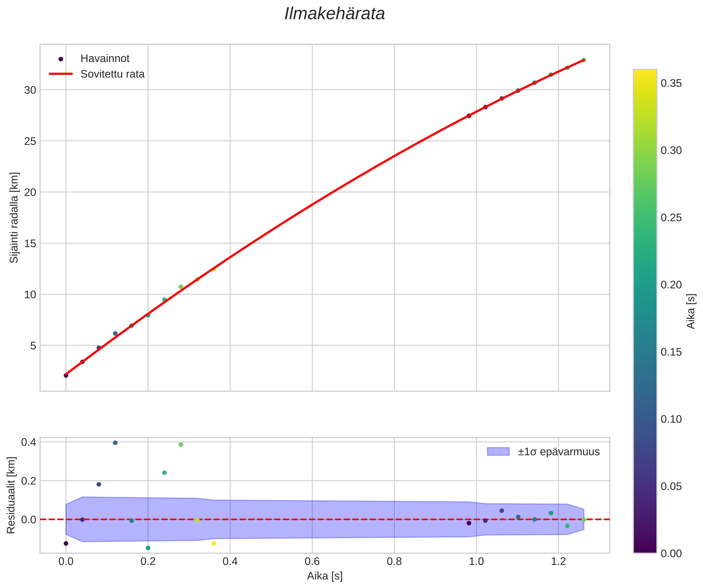Click the Aika [s] colorbar label

pyautogui.click(x=691, y=311)
